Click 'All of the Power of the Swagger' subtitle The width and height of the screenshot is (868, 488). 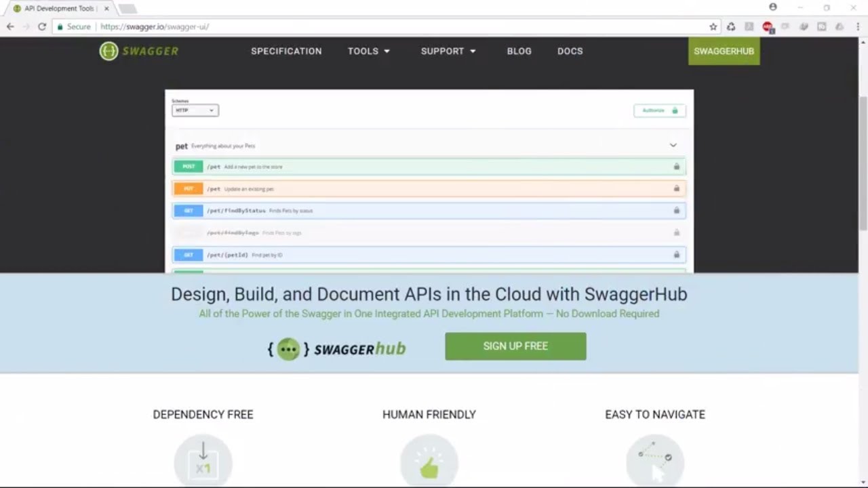pyautogui.click(x=429, y=314)
